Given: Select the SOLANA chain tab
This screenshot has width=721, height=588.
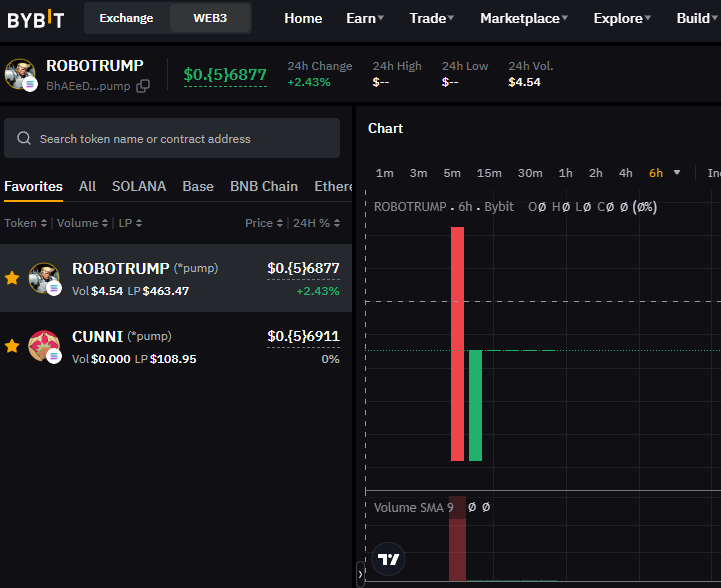Looking at the screenshot, I should pyautogui.click(x=139, y=187).
